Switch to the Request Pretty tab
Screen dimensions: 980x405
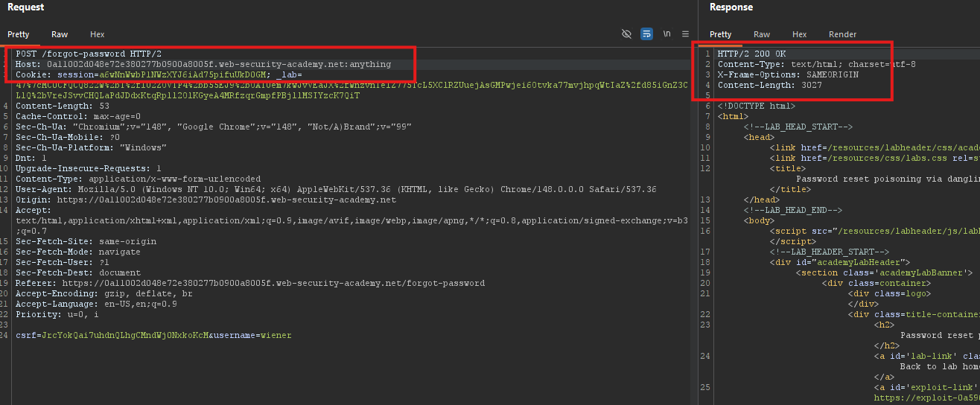pyautogui.click(x=19, y=34)
